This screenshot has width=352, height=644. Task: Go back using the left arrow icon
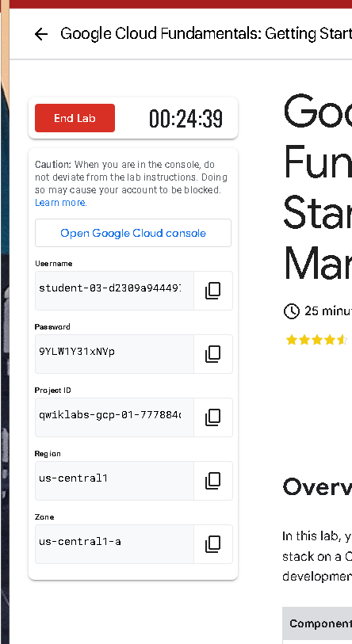point(41,34)
